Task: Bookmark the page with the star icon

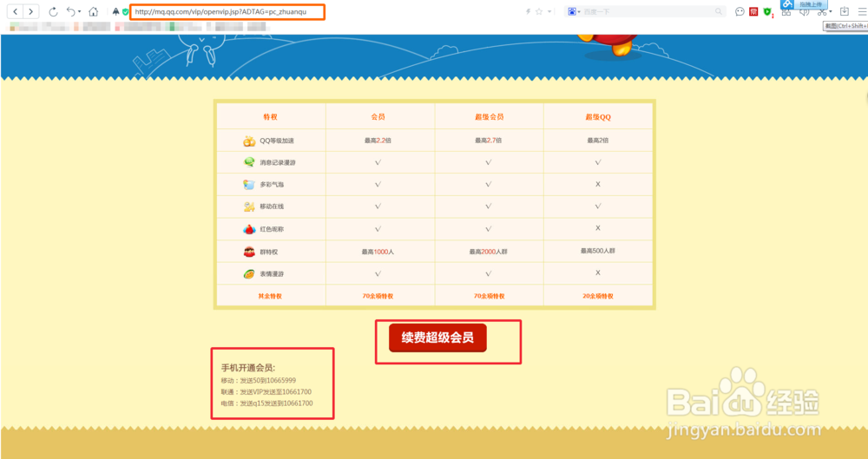Action: pos(539,11)
